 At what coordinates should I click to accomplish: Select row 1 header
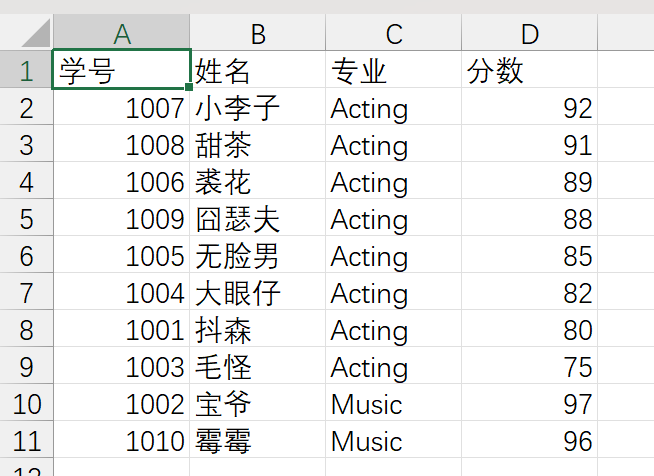point(26,71)
